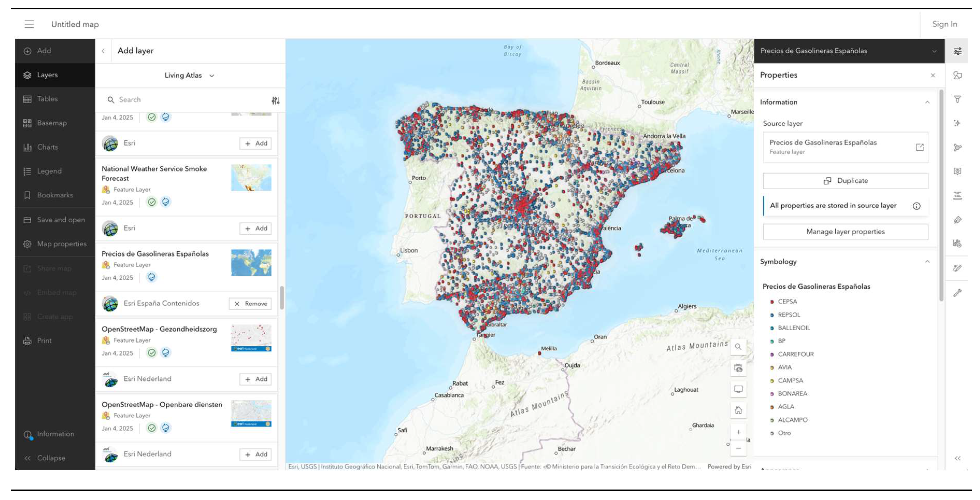The image size is (980, 500).
Task: Click the Duplicate button
Action: [x=845, y=181]
